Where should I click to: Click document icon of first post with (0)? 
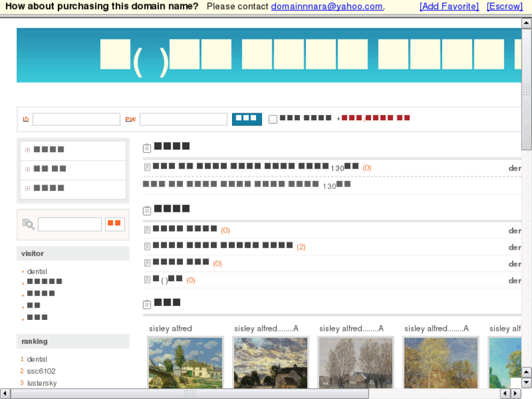pyautogui.click(x=147, y=230)
